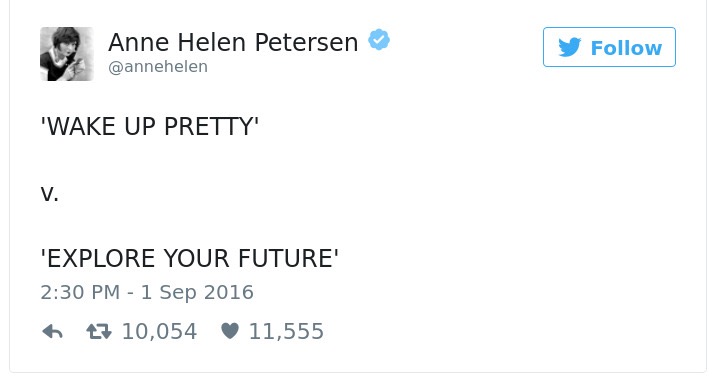
Task: View the 10,054 retweets count
Action: [159, 332]
